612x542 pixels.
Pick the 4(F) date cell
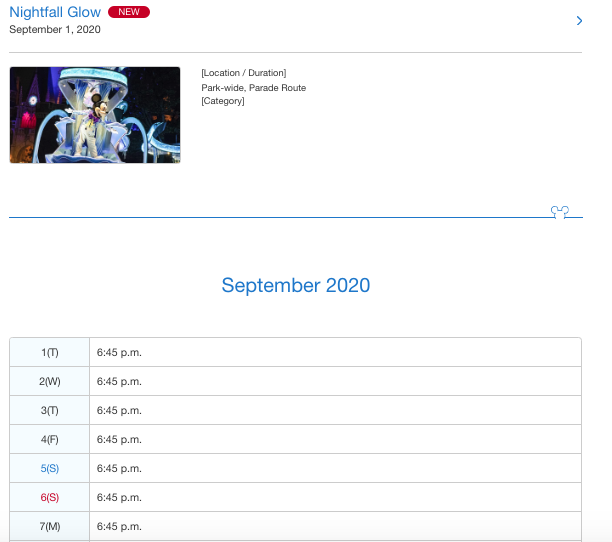(50, 439)
